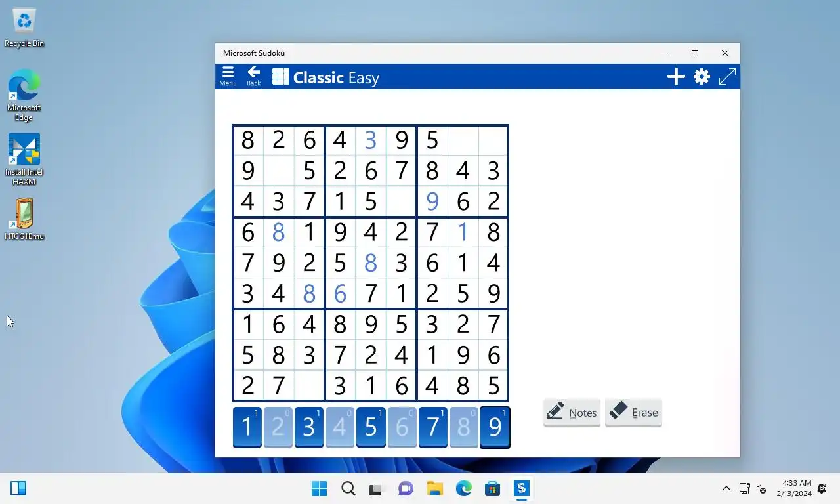Select number 3 on the number pad
The image size is (840, 504).
309,427
